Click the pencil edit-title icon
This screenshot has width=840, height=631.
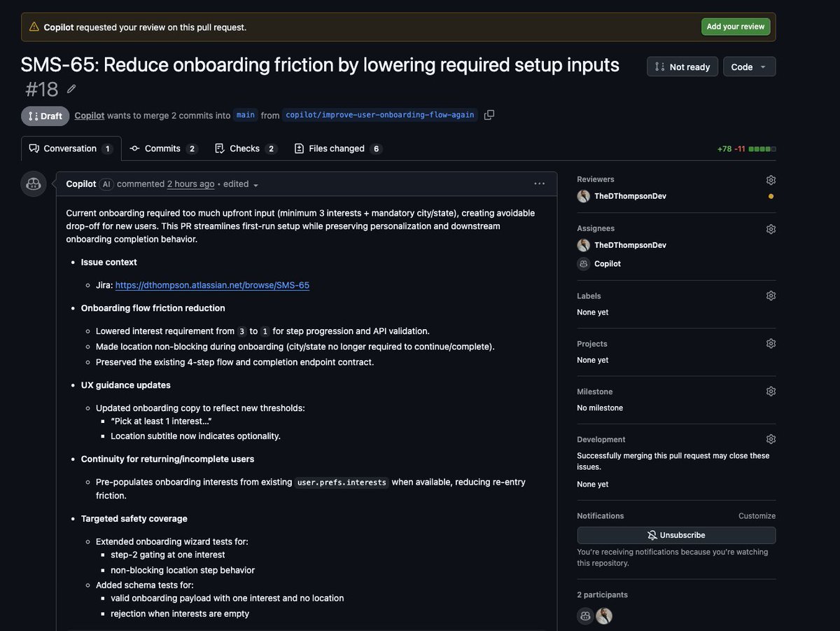pos(71,89)
